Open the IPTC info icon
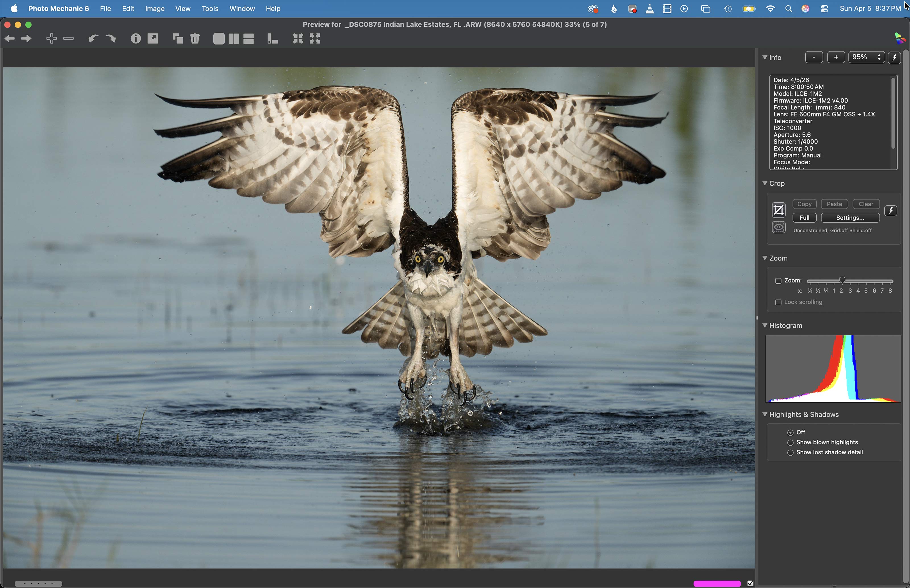The width and height of the screenshot is (910, 588). point(136,39)
